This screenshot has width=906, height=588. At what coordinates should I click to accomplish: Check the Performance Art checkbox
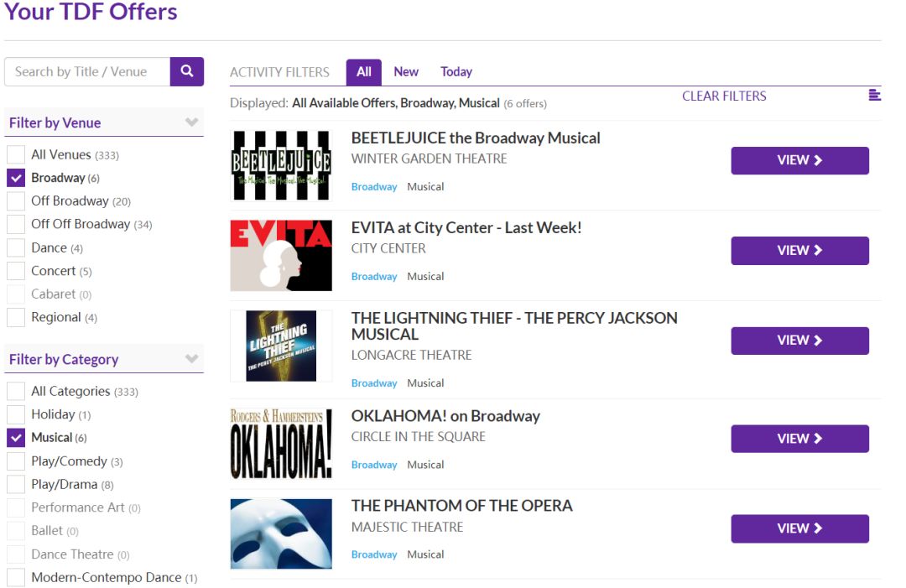[x=16, y=507]
